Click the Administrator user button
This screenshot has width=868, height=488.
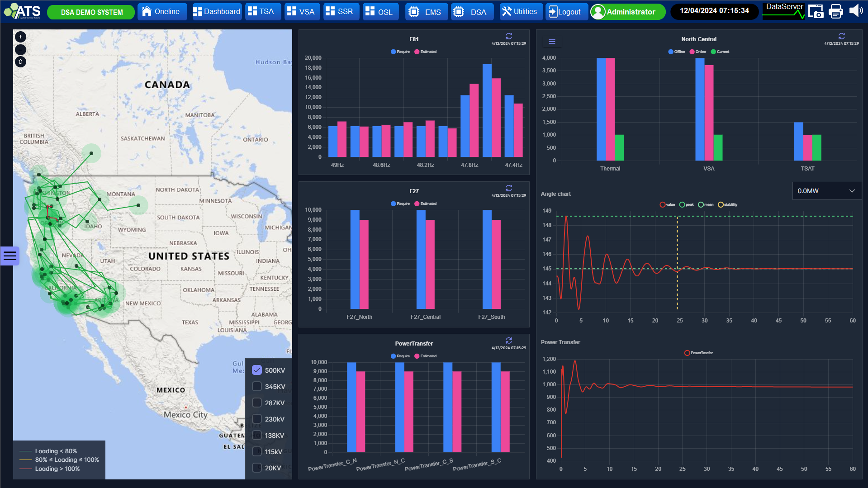click(627, 12)
